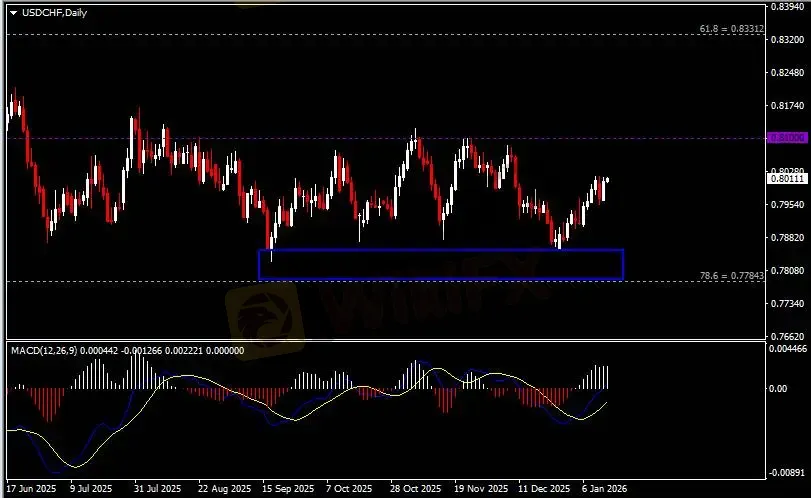Click the 7 Oct 2025 date label
The width and height of the screenshot is (811, 498).
pyautogui.click(x=349, y=489)
